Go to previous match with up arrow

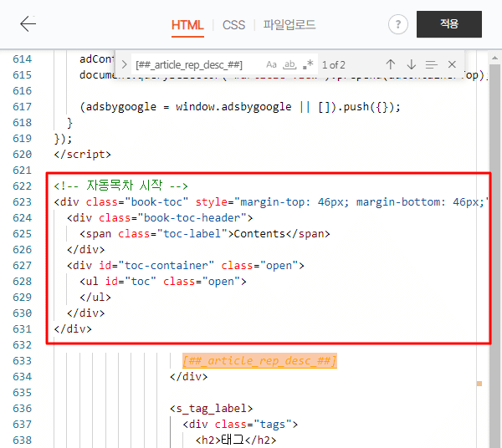(391, 64)
